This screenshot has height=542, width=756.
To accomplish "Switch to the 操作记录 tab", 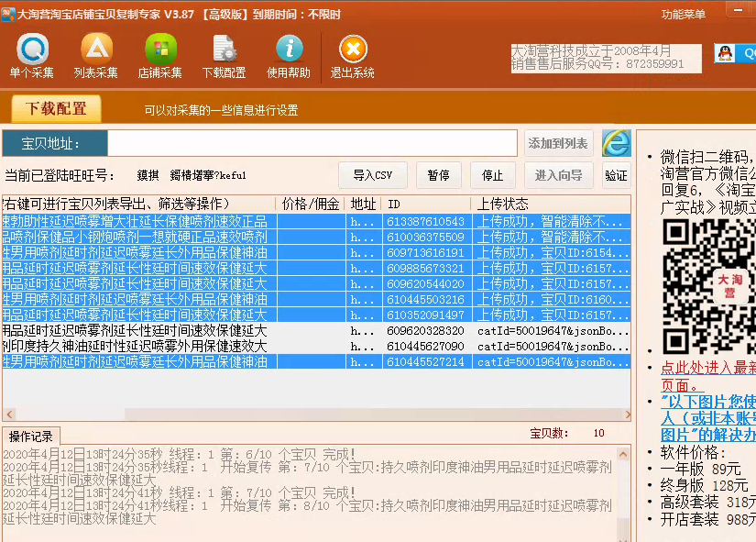I will pos(31,437).
